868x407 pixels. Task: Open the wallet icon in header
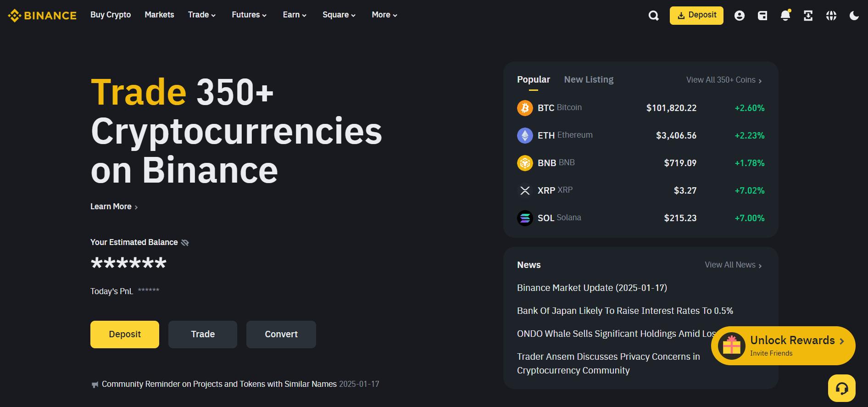762,16
